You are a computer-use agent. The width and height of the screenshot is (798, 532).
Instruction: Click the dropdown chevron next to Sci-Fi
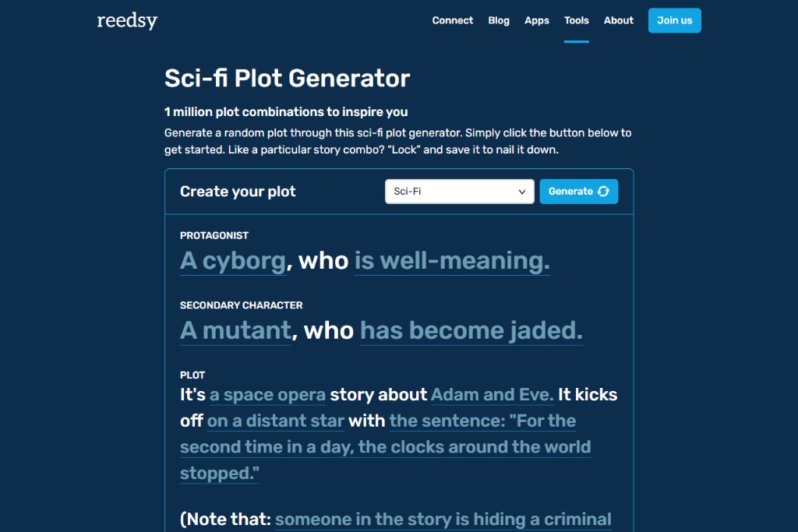click(522, 191)
